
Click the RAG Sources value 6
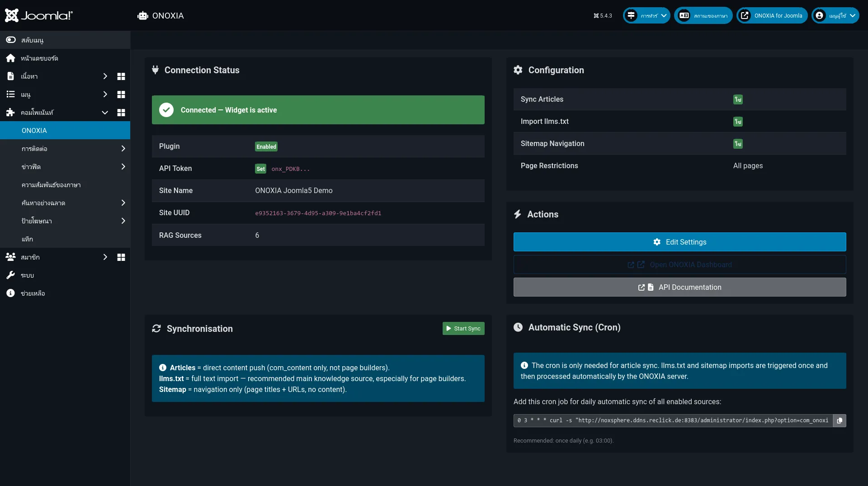click(x=257, y=235)
